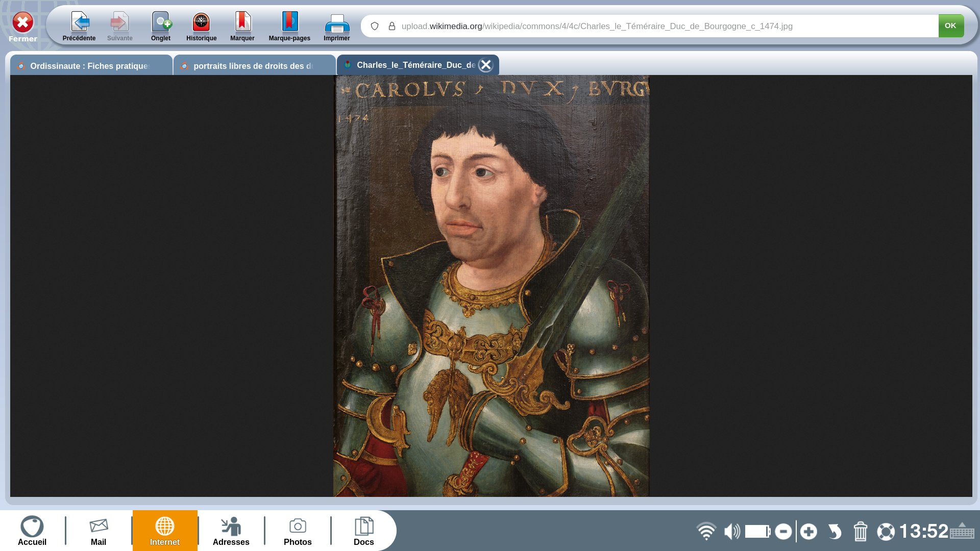Close the Charles_le_Téméraire tab
980x551 pixels.
click(486, 65)
